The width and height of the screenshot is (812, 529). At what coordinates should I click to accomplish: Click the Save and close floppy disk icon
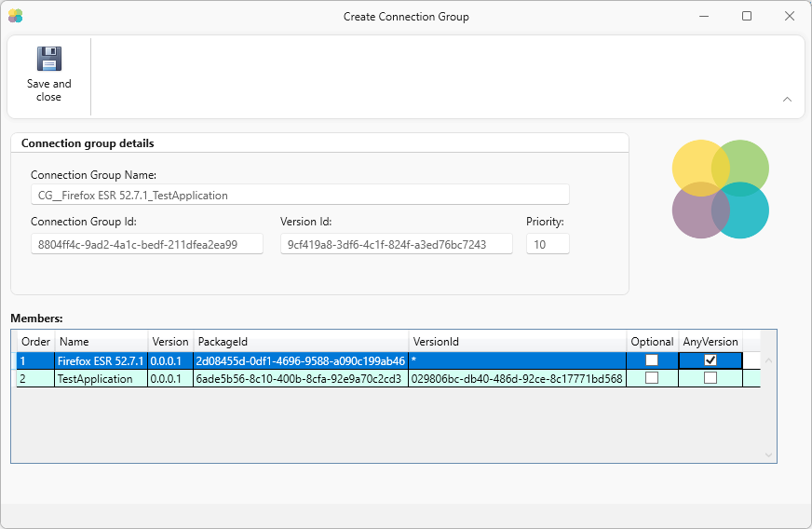pos(48,60)
